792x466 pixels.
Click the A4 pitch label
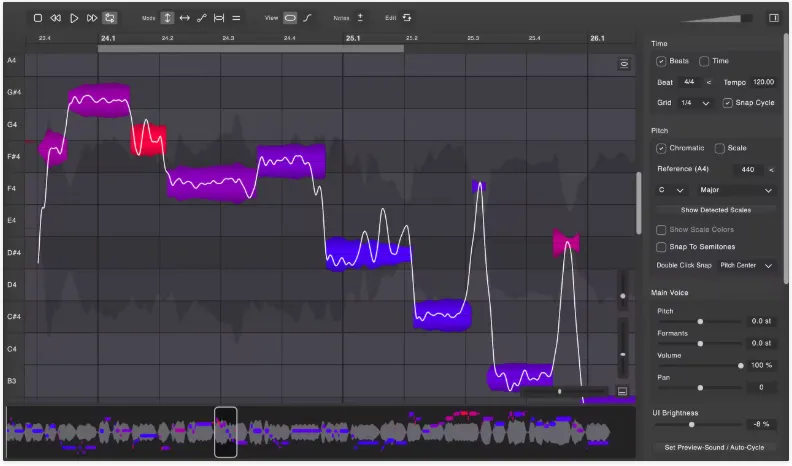point(12,61)
